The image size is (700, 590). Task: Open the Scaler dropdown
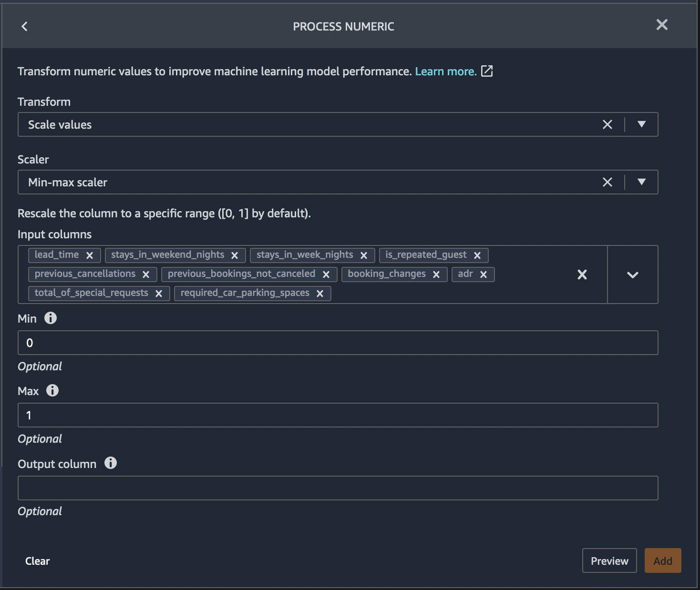[x=641, y=182]
